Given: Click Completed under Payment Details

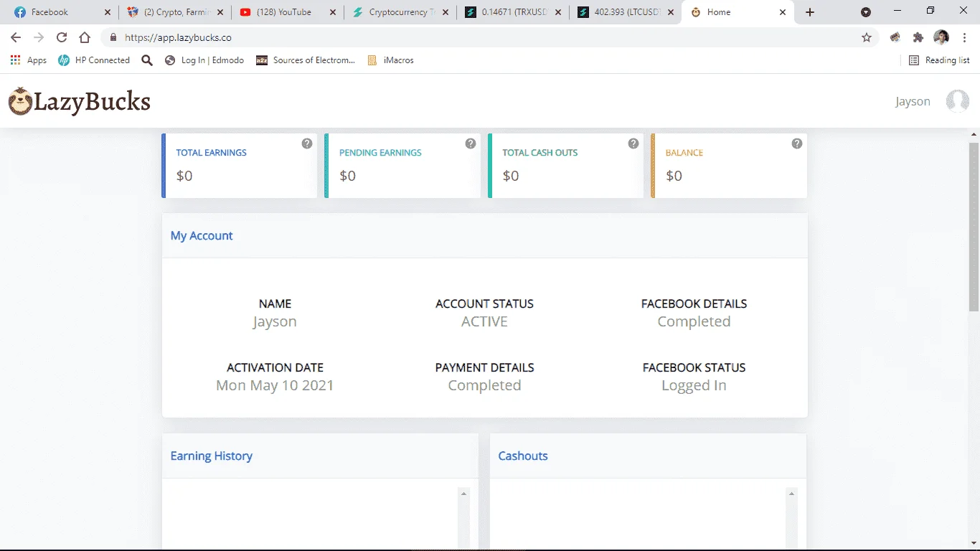Looking at the screenshot, I should (484, 385).
